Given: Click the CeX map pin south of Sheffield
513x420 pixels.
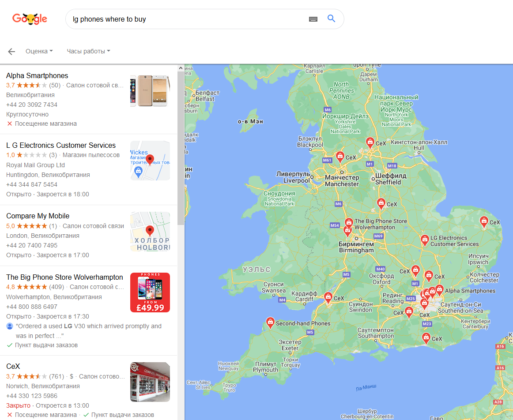Looking at the screenshot, I should [x=381, y=203].
